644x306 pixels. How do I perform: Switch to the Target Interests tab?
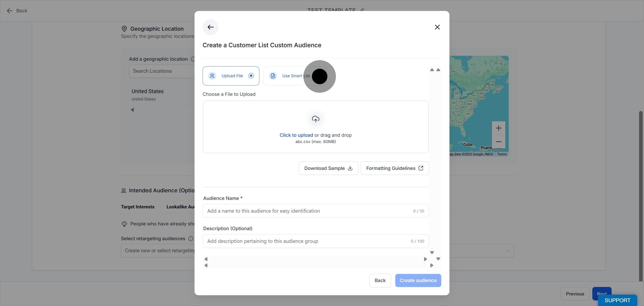coord(138,207)
